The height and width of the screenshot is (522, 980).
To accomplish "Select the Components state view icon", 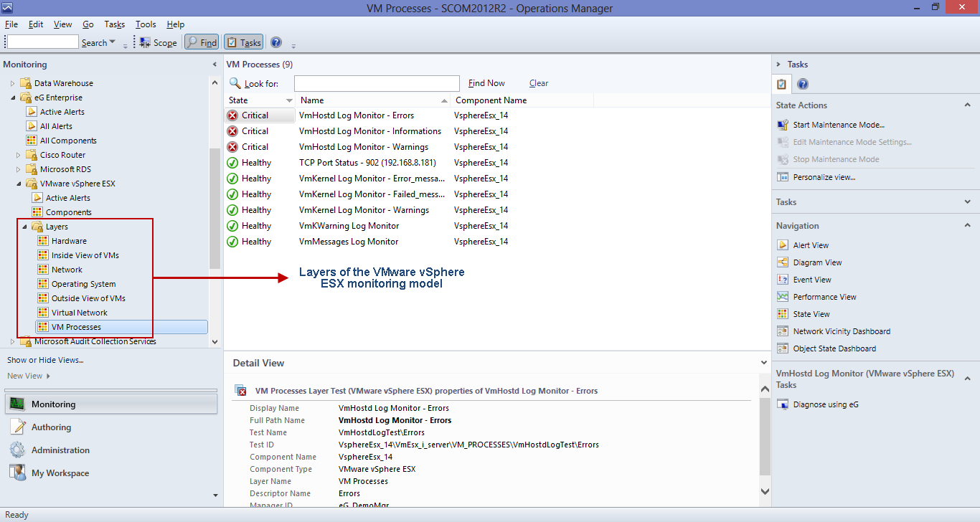I will tap(37, 212).
